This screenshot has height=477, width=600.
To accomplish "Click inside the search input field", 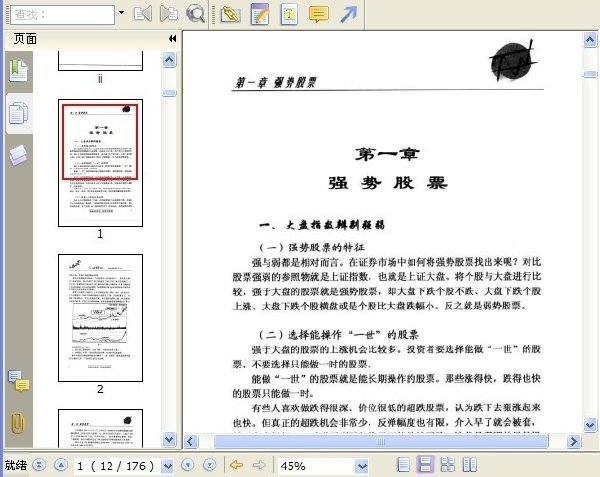I will [x=62, y=15].
